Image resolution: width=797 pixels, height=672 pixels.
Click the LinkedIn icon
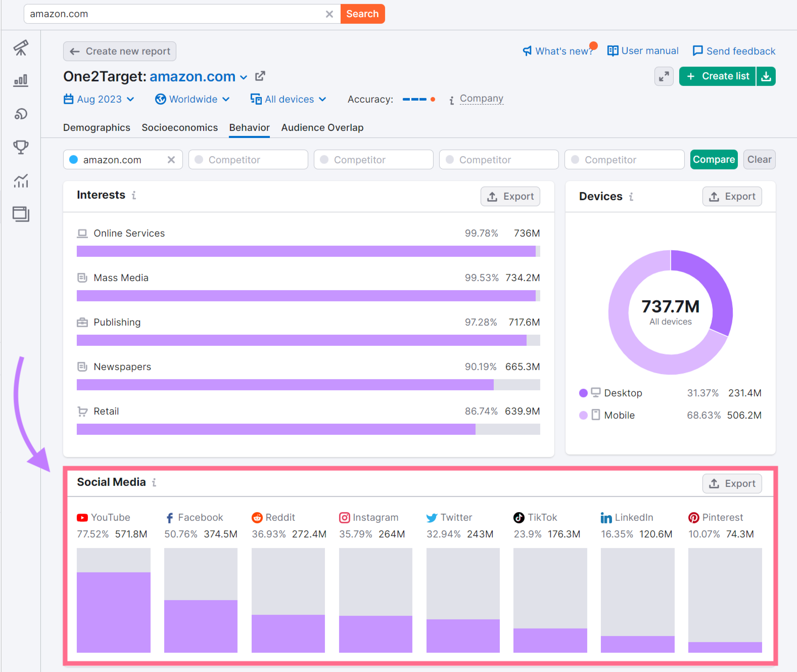click(x=606, y=518)
